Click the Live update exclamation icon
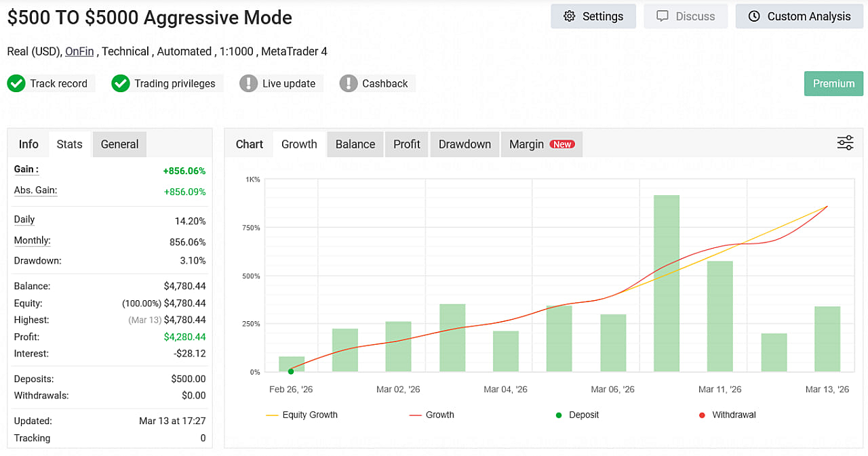Screen dimensions: 868x456 pos(249,83)
